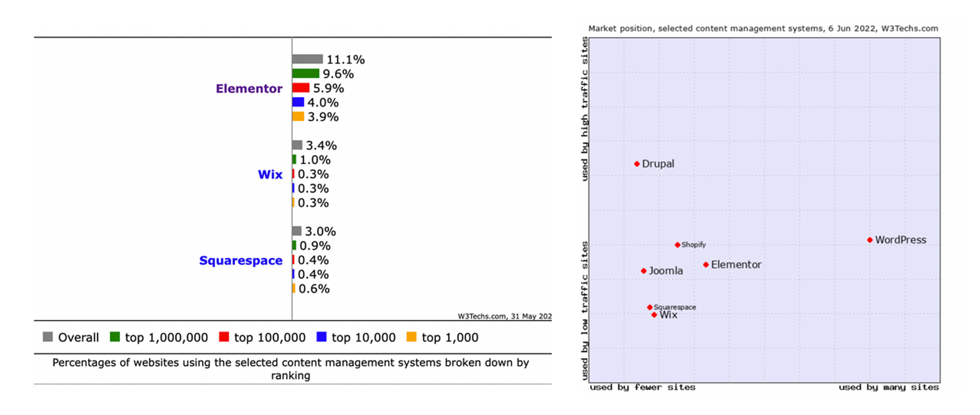Click the gray Overall legend swatch

[x=48, y=337]
